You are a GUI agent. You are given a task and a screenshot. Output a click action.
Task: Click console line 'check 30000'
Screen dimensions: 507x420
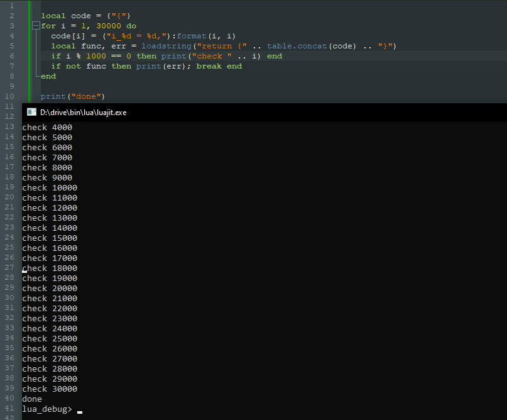(50, 389)
